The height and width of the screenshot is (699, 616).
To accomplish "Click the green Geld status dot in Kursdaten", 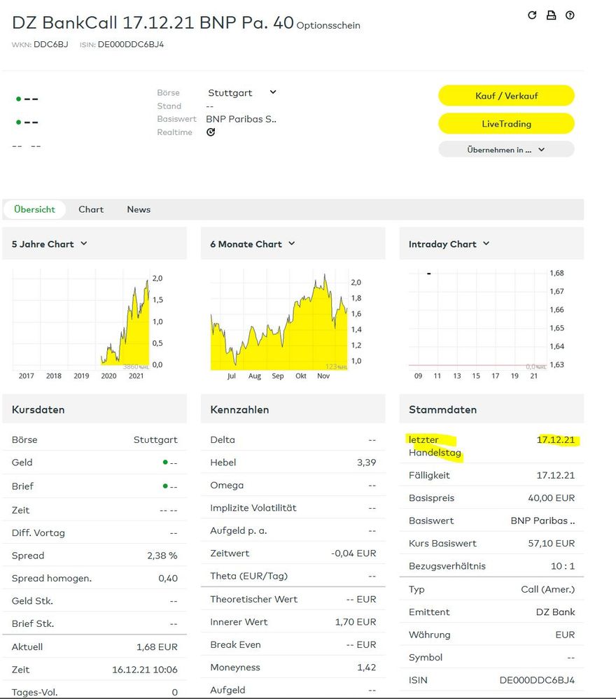I will click(x=165, y=463).
